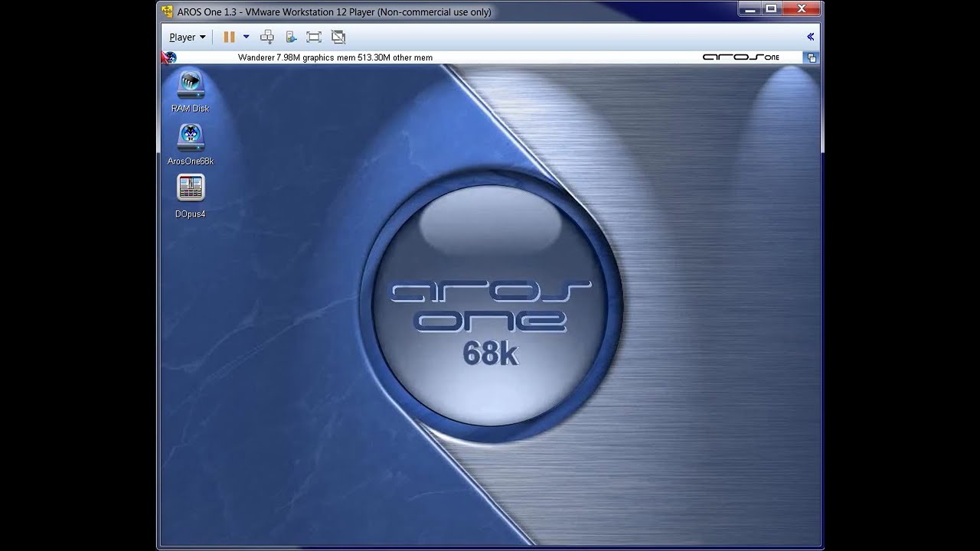The width and height of the screenshot is (980, 551).
Task: Toggle Unity mode toolbar icon
Action: click(x=338, y=37)
